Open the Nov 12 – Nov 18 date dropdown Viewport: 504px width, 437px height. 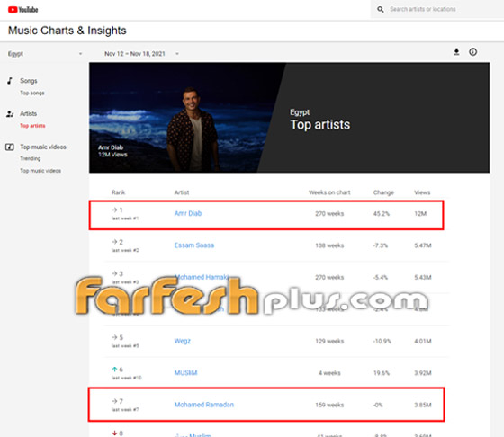[141, 54]
